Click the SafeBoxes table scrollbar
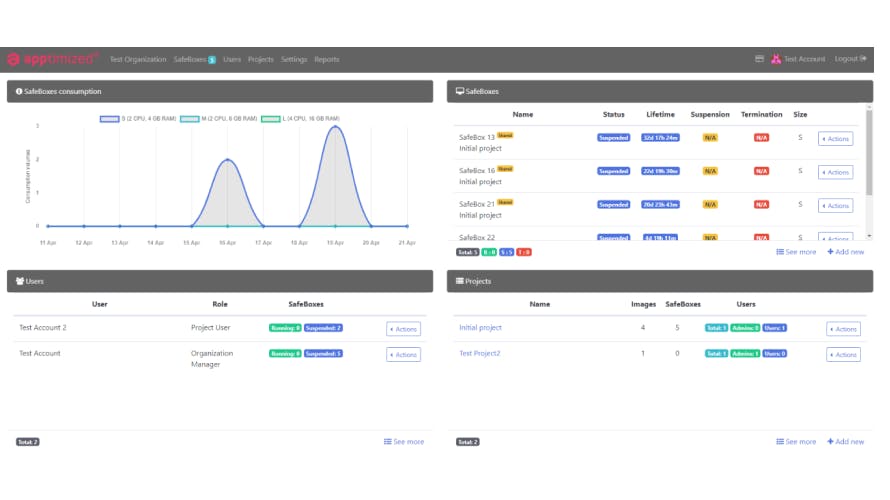Image resolution: width=890 pixels, height=500 pixels. coord(869,152)
